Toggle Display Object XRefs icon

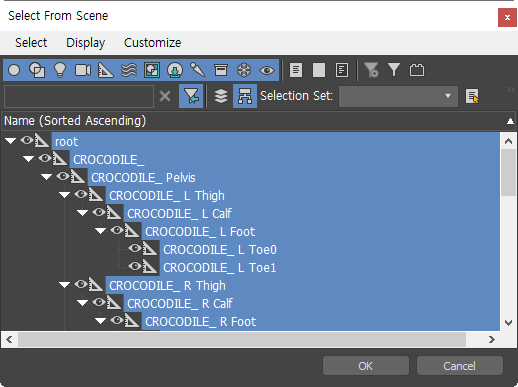[x=175, y=70]
